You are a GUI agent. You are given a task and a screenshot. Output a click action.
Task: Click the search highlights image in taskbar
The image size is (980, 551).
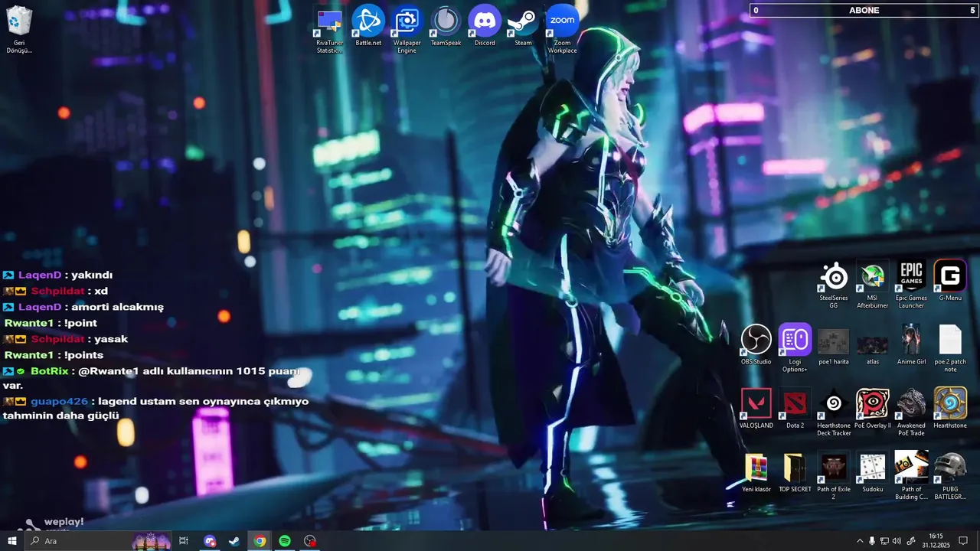[x=152, y=541]
